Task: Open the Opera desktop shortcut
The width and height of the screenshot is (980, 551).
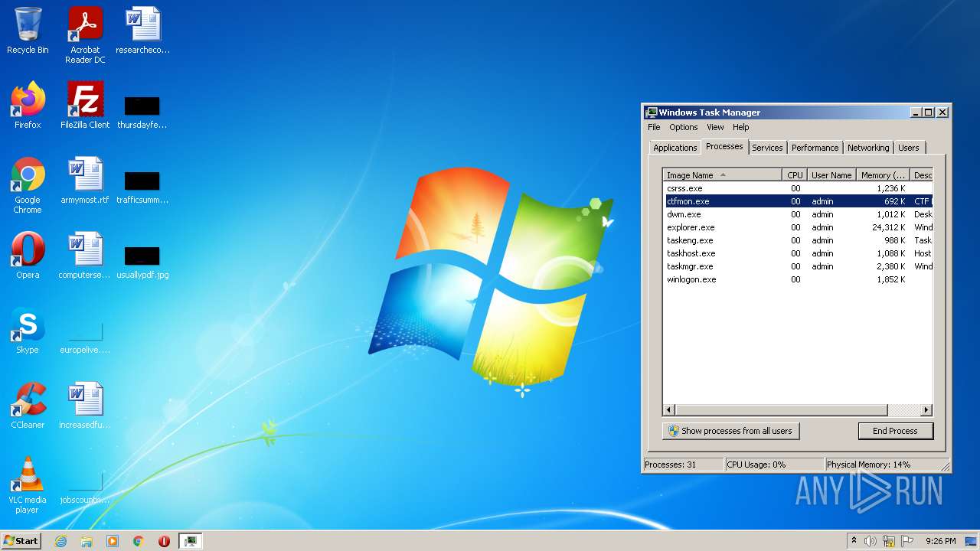Action: (28, 256)
